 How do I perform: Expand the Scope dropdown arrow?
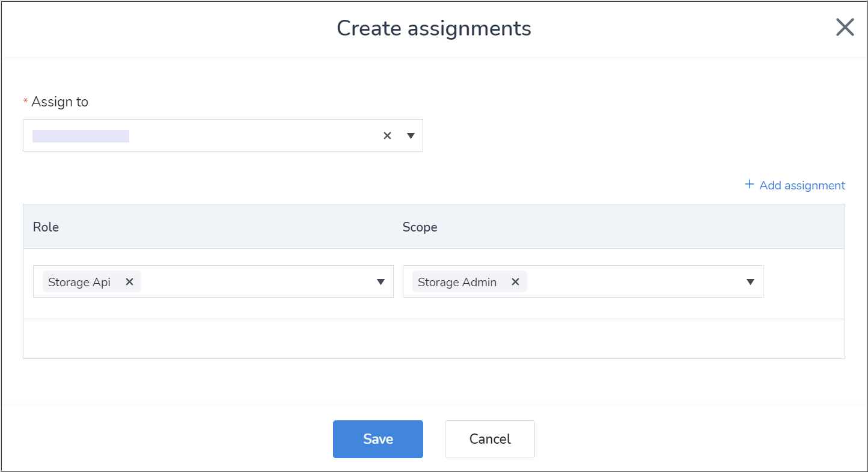pyautogui.click(x=750, y=281)
